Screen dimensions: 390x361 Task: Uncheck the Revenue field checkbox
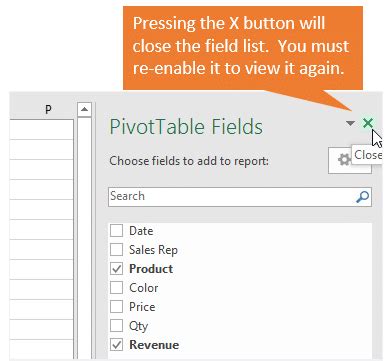pos(116,345)
